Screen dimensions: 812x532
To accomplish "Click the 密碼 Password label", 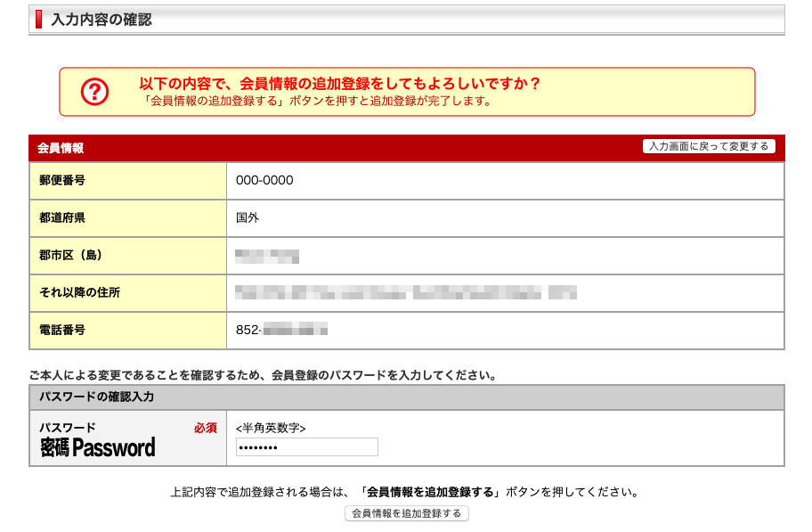I will click(x=98, y=447).
